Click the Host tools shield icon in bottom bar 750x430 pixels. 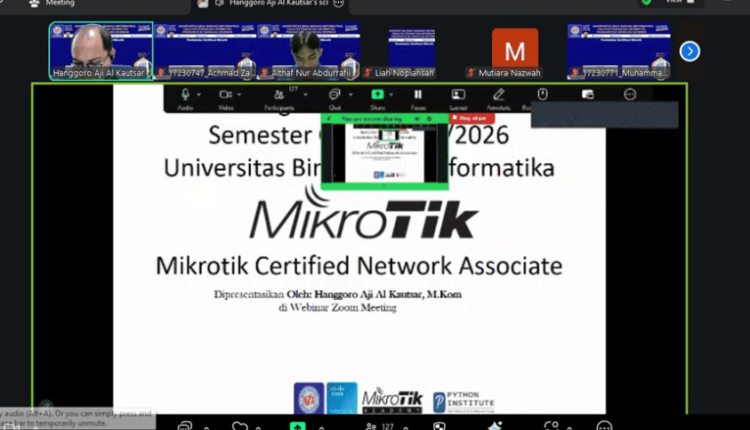point(439,426)
